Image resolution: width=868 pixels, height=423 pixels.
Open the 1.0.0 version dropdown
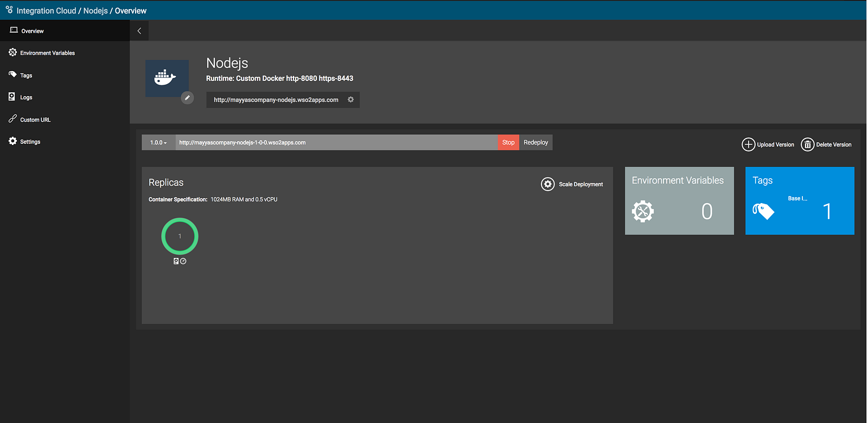point(158,143)
